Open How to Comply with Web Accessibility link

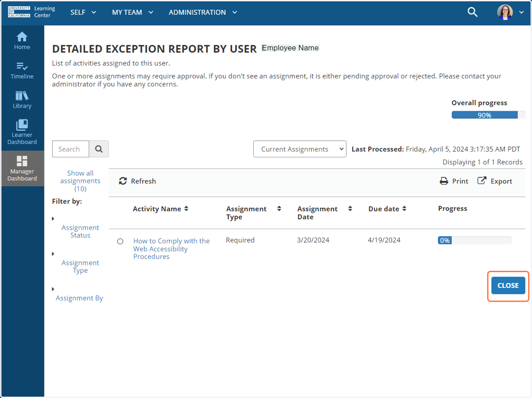[172, 249]
